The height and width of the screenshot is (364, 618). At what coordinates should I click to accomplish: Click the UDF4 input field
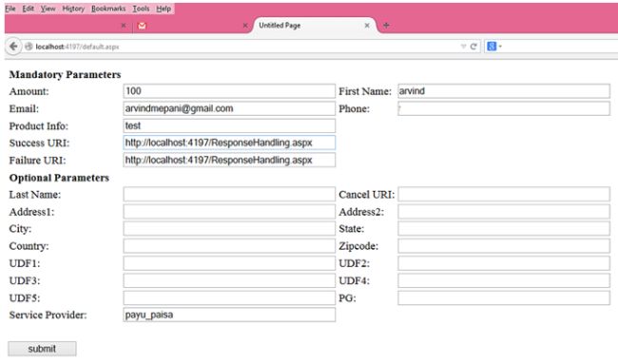[504, 280]
